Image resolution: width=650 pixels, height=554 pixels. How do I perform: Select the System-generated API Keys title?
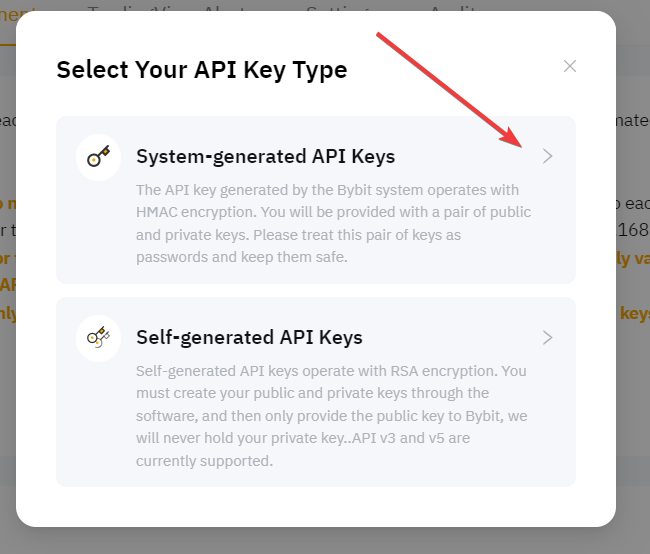(x=265, y=157)
